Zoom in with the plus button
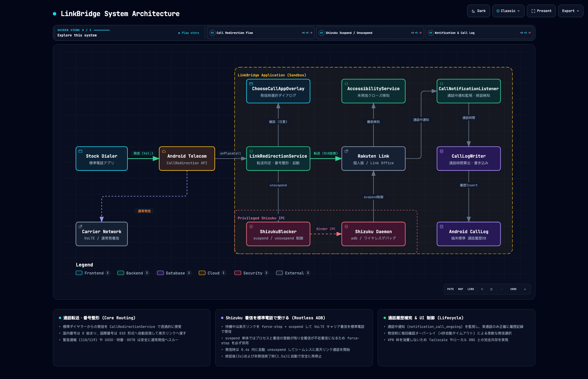Viewport: 588px width, 379px height. (x=525, y=289)
